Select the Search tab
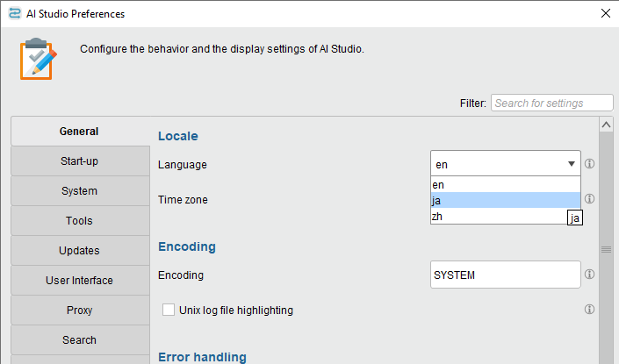Screen dimensions: 619x364 click(80, 340)
